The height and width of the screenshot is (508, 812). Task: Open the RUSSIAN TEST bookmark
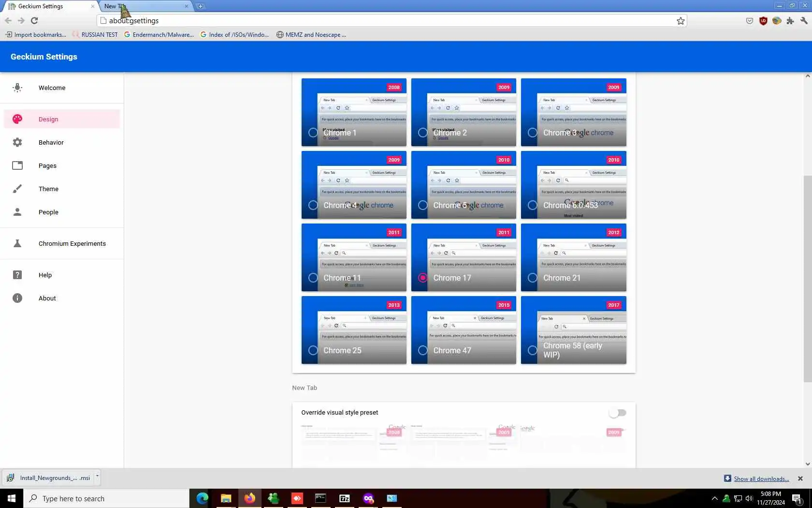(95, 35)
